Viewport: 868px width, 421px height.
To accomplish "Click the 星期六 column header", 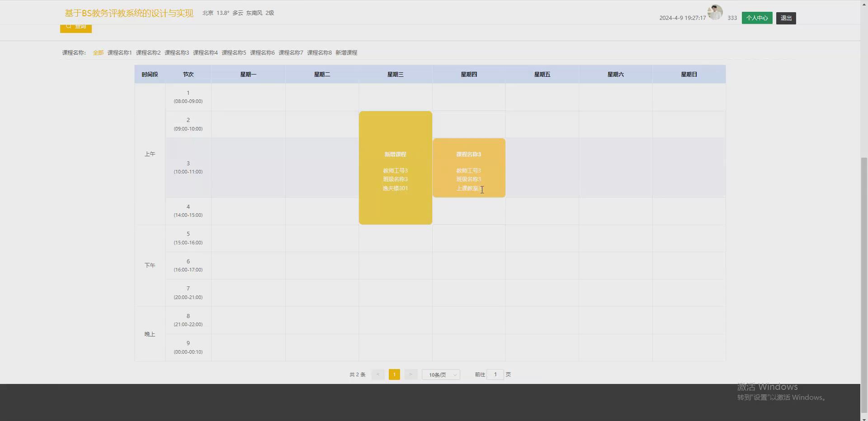I will (x=616, y=75).
